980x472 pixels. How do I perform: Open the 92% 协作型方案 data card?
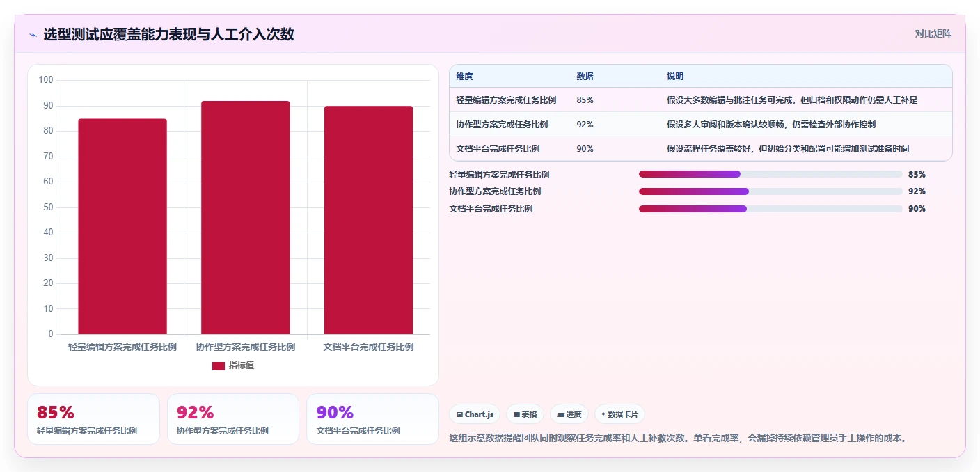point(233,419)
